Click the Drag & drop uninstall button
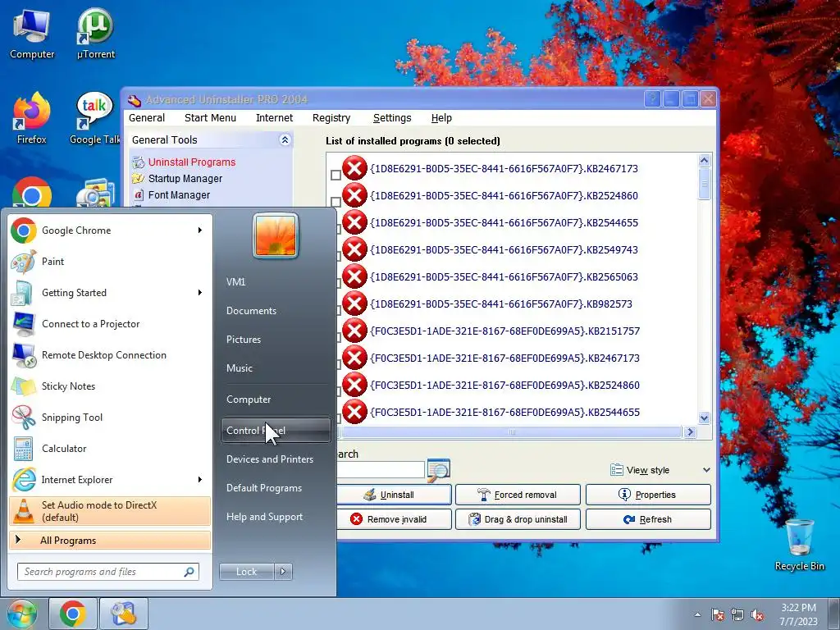The image size is (840, 630). coord(518,519)
